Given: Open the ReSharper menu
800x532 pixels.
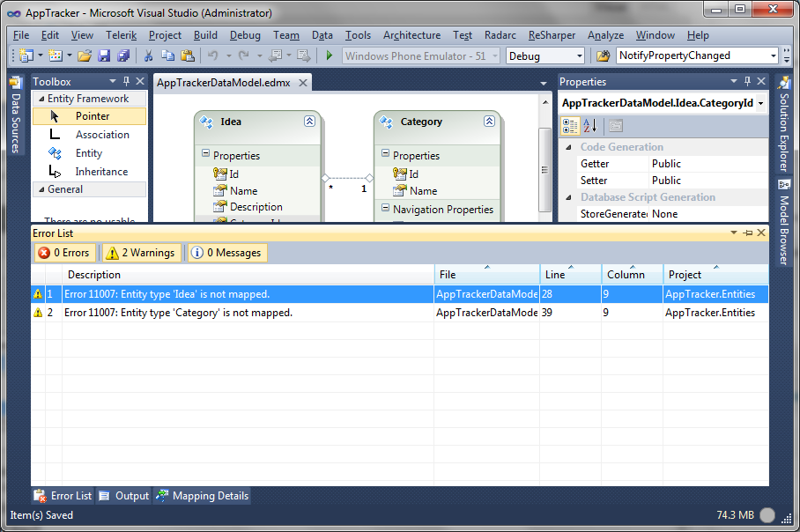Looking at the screenshot, I should 552,35.
